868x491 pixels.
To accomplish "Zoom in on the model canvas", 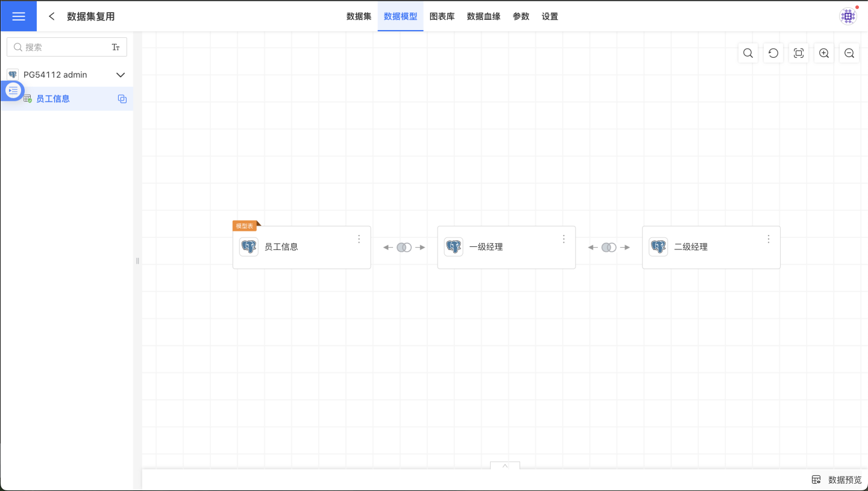I will click(824, 53).
